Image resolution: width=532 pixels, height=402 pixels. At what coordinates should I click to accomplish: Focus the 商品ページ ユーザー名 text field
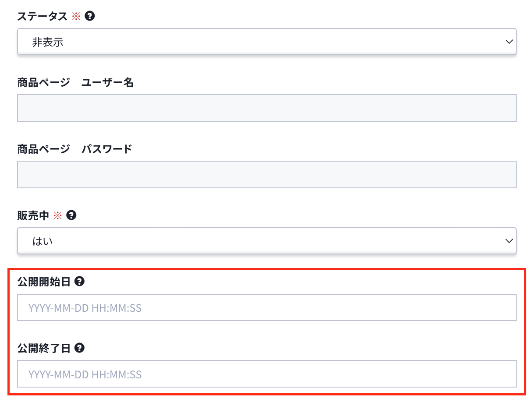click(x=267, y=108)
